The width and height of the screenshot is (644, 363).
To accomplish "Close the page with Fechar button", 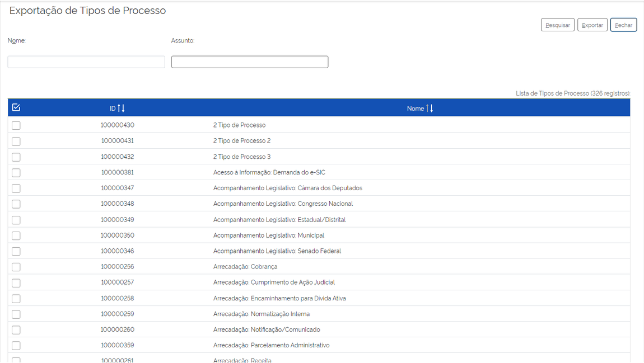I will (623, 25).
